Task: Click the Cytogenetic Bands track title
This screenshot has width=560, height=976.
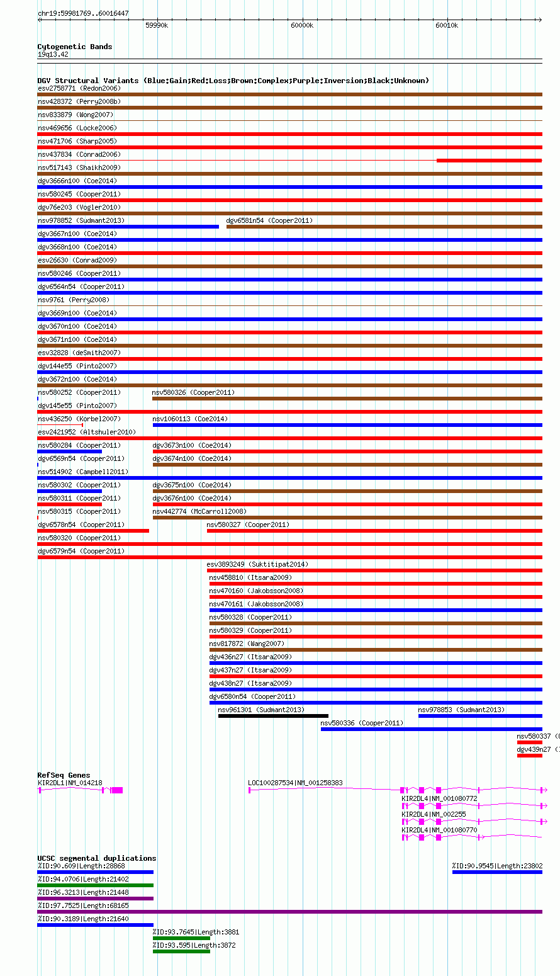Action: point(75,47)
